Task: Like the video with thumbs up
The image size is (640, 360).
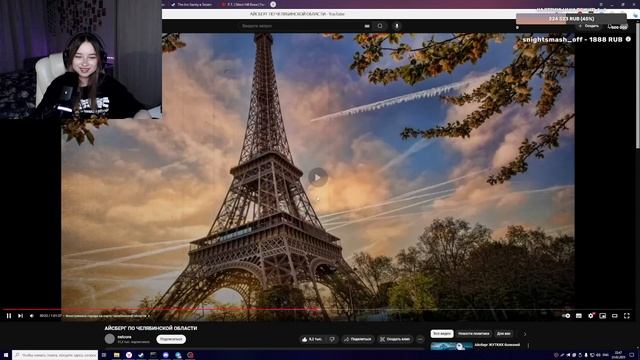Action: pyautogui.click(x=313, y=339)
